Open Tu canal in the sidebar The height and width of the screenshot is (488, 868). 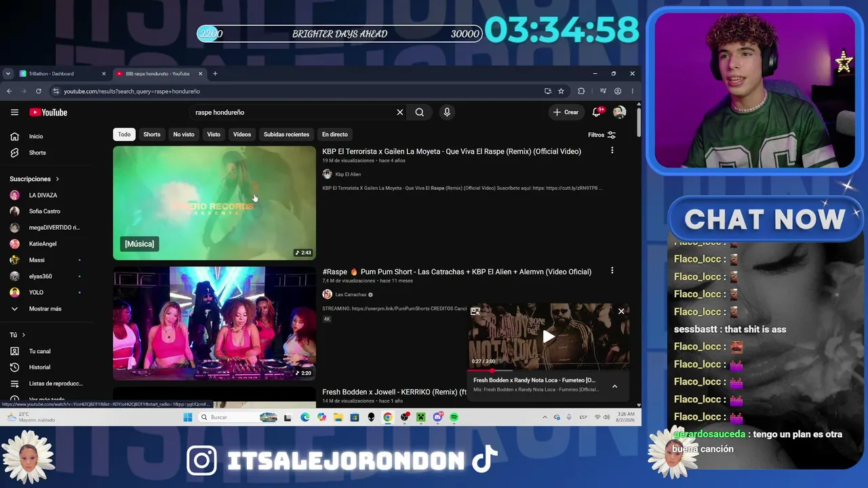(x=41, y=351)
